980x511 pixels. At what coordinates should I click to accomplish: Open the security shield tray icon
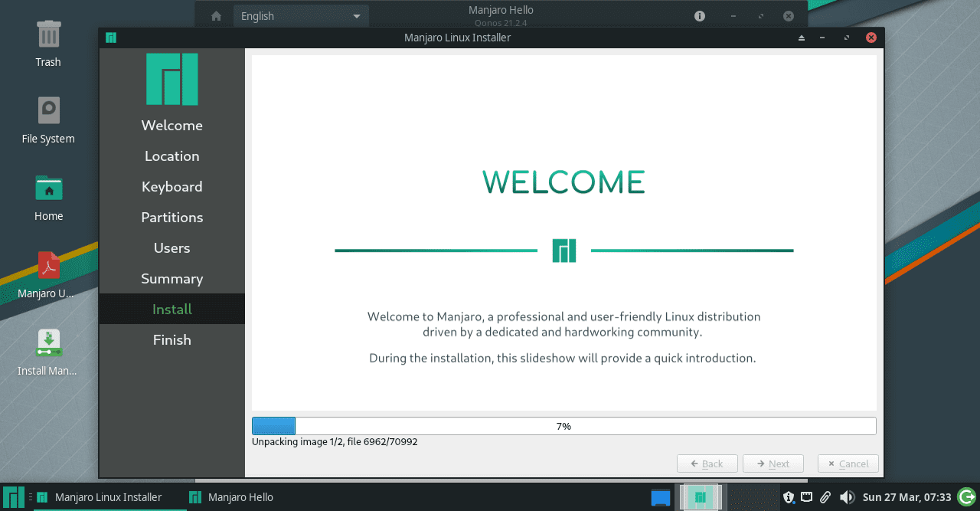789,497
